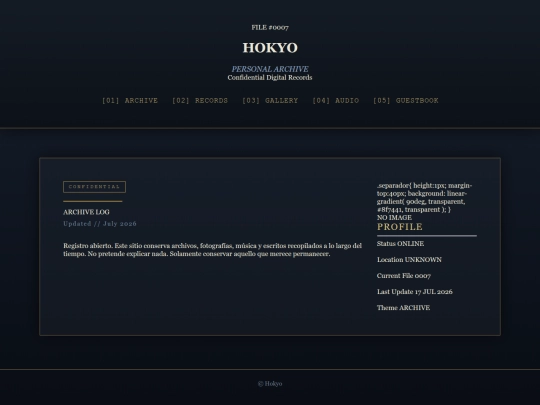Image resolution: width=540 pixels, height=405 pixels.
Task: Open the [02] RECORDS nav link
Action: (200, 101)
